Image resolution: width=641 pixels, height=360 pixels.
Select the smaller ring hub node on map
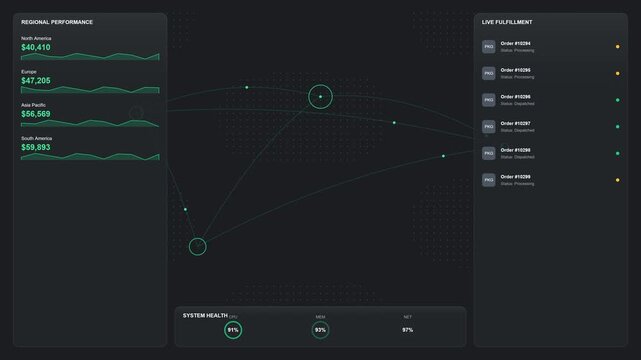197,247
